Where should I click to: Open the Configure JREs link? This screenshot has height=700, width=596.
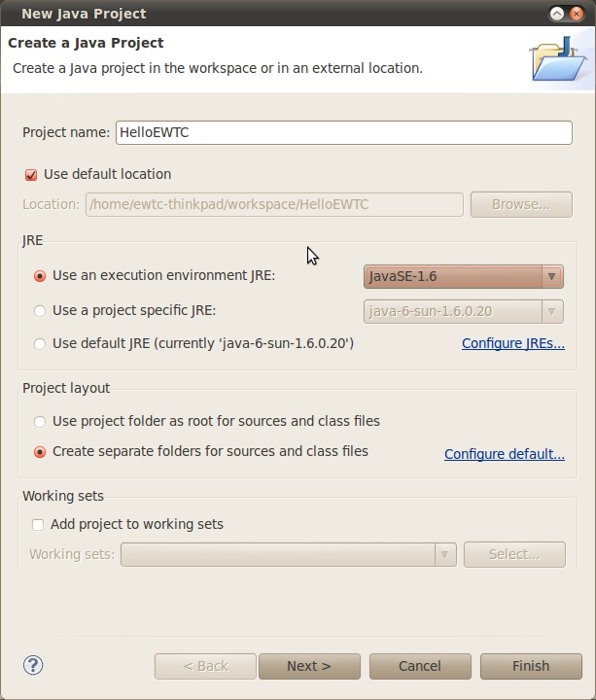coord(512,344)
